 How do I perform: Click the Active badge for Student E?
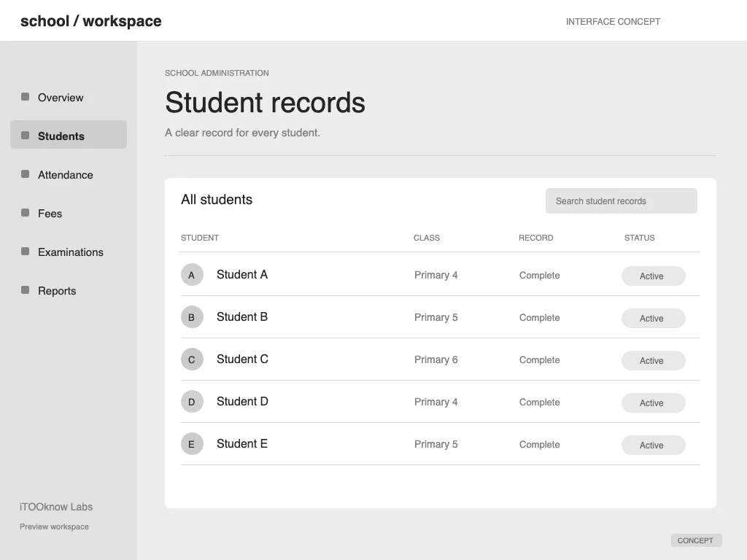653,446
